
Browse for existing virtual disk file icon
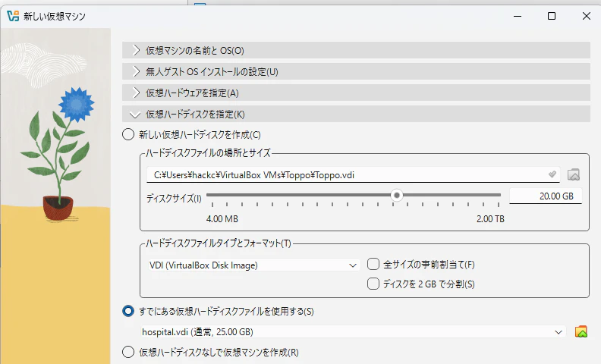click(x=581, y=331)
